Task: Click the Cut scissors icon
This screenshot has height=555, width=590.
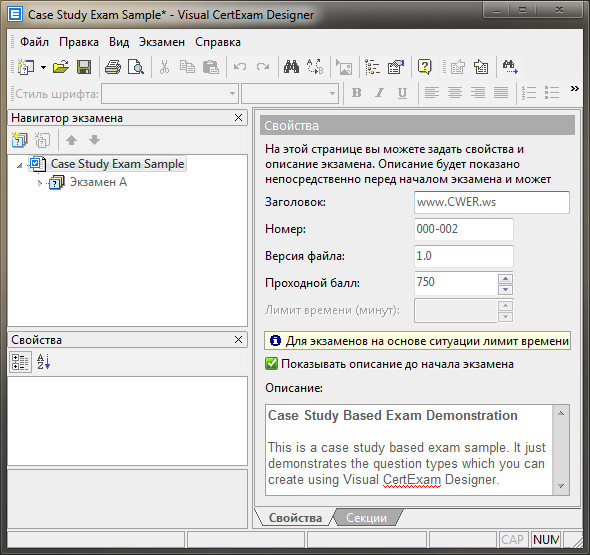Action: pyautogui.click(x=164, y=67)
